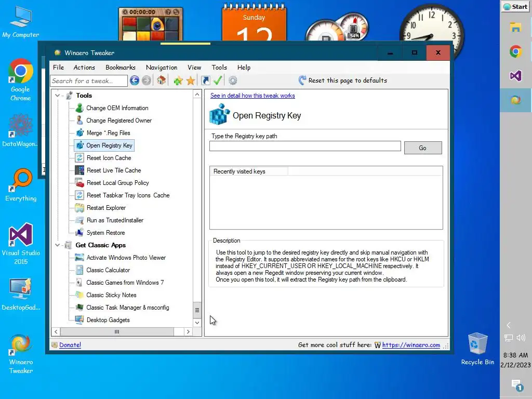This screenshot has height=399, width=532.
Task: Go to the Home page icon
Action: click(x=161, y=81)
